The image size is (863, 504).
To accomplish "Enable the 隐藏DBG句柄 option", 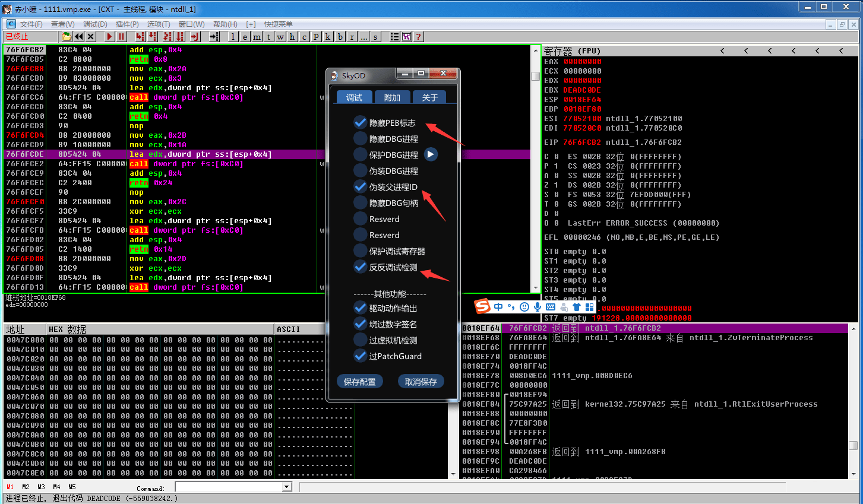I will (360, 202).
